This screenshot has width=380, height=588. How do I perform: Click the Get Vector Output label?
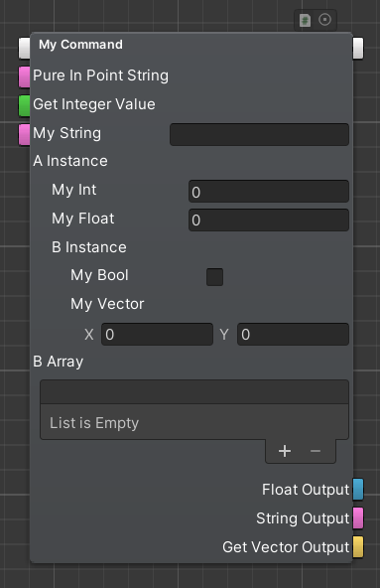286,547
